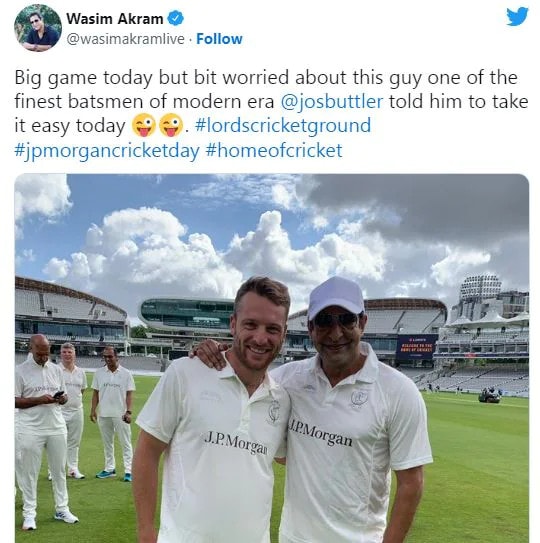Image resolution: width=540 pixels, height=543 pixels.
Task: Click the Twitter bird logo icon
Action: pyautogui.click(x=517, y=17)
